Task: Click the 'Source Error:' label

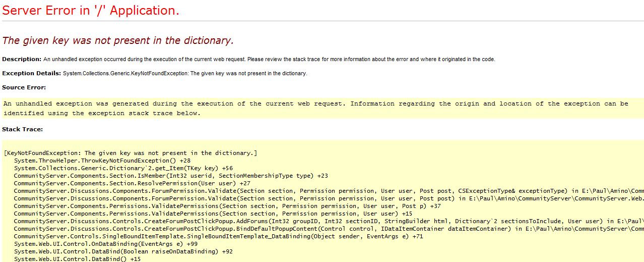Action: [x=24, y=87]
